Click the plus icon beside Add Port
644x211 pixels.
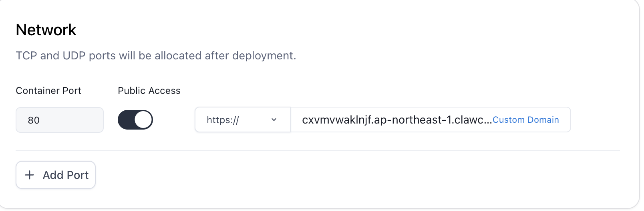click(x=30, y=175)
